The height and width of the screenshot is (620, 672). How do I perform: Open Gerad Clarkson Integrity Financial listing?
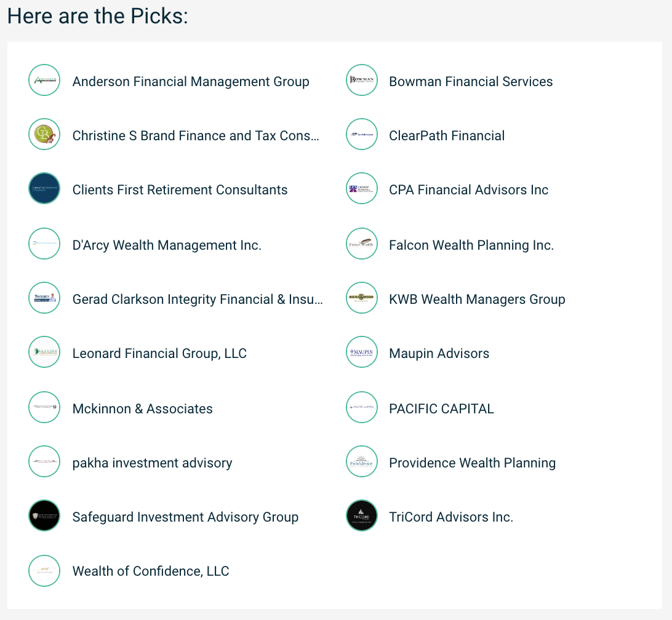click(x=198, y=299)
